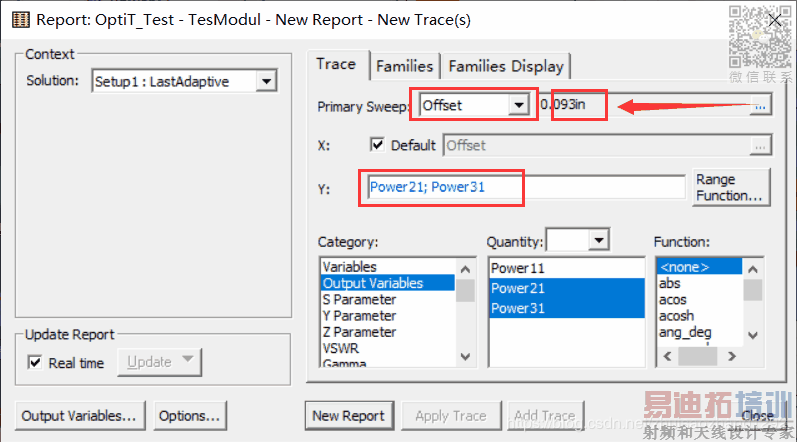
Task: Open the Quantity filter dropdown
Action: (x=598, y=240)
